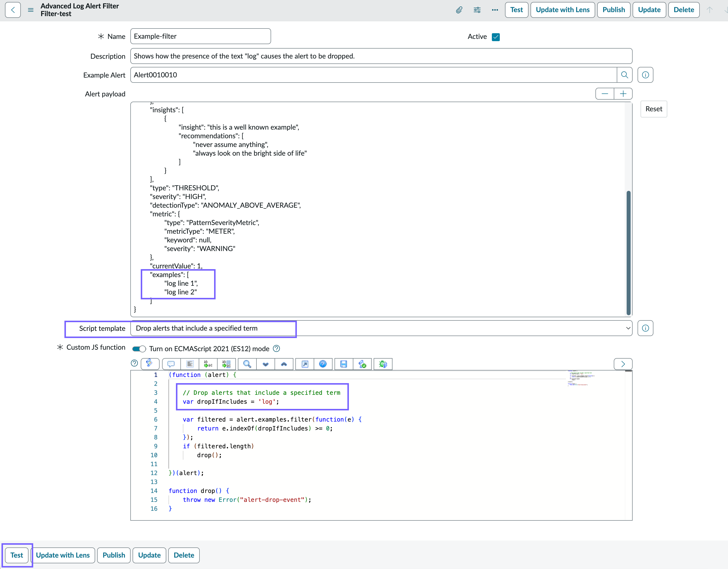This screenshot has height=569, width=728.
Task: Toggle ECMAScript 2021 (ES12) mode switch
Action: point(139,349)
